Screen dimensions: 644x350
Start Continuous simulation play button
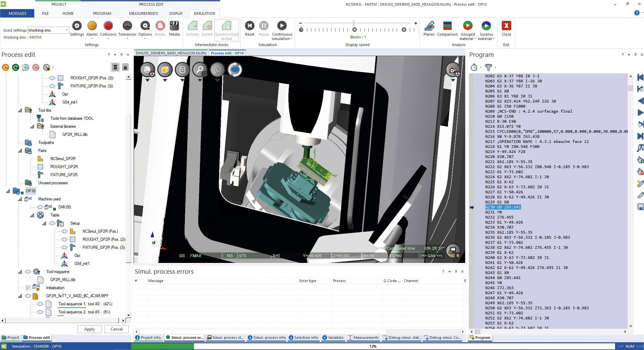(x=282, y=26)
